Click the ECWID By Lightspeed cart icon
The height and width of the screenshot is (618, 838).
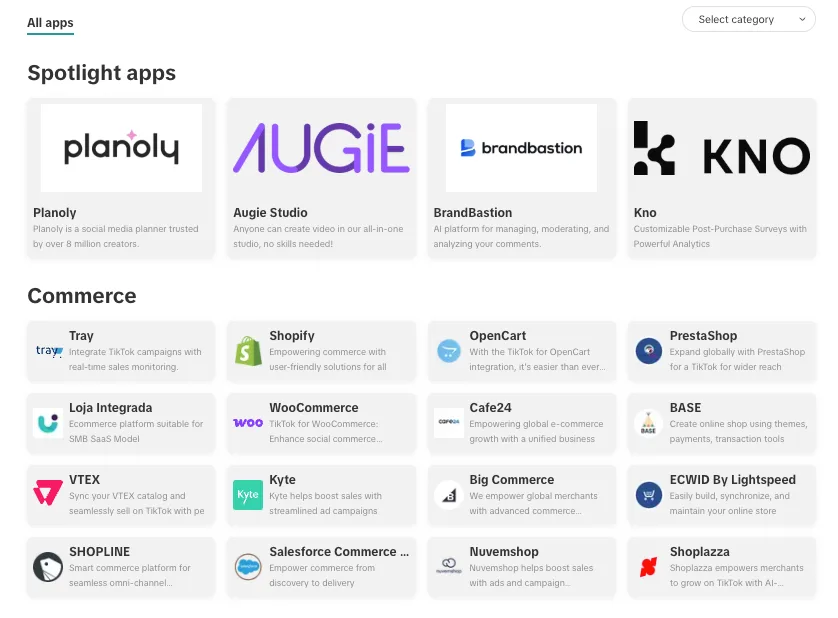649,495
